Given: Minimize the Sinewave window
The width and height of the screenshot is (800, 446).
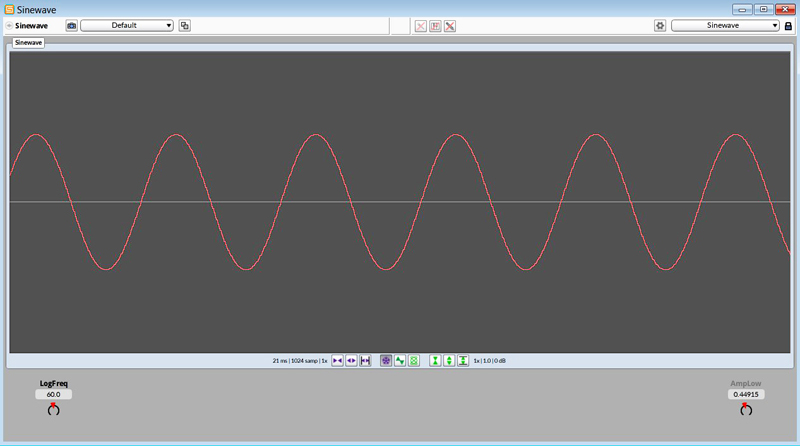Looking at the screenshot, I should pos(742,9).
